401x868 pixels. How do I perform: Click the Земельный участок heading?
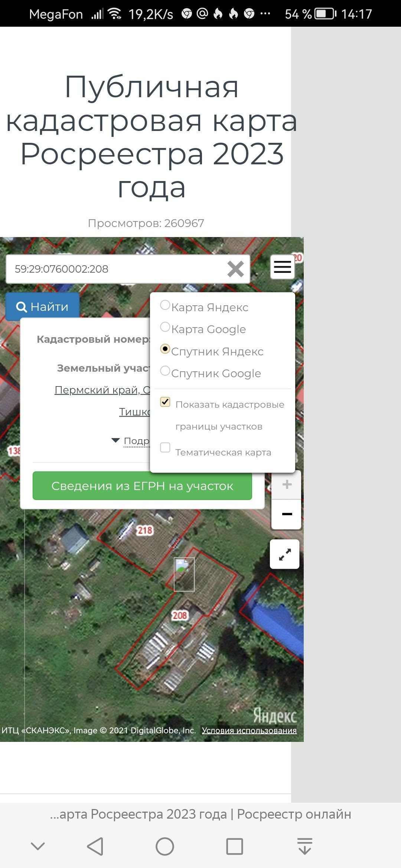104,368
